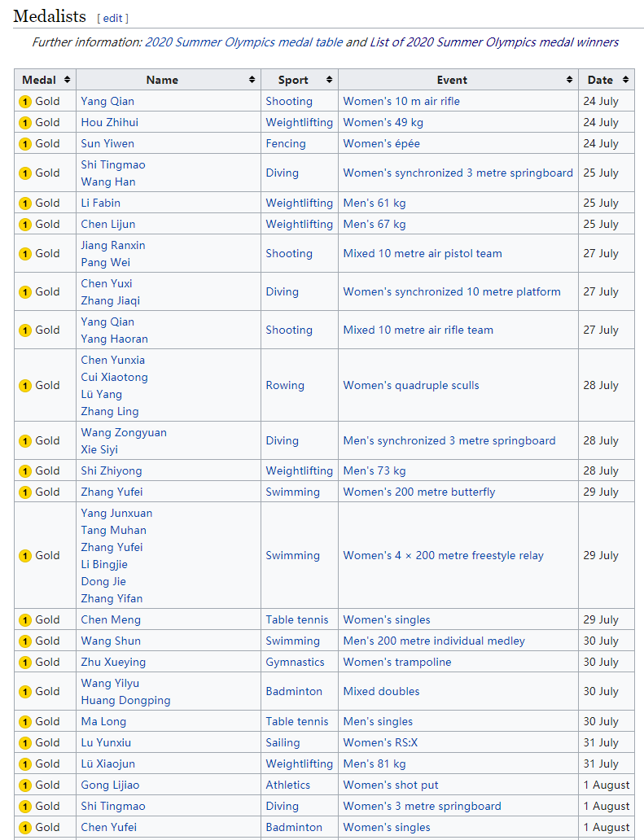Sort table by the Medal column arrows
The image size is (644, 840).
[67, 80]
